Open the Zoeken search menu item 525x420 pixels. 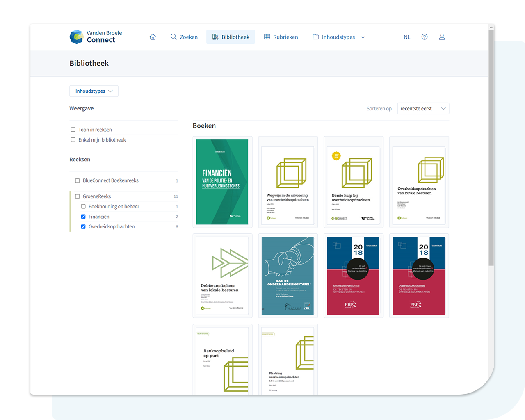pos(184,37)
